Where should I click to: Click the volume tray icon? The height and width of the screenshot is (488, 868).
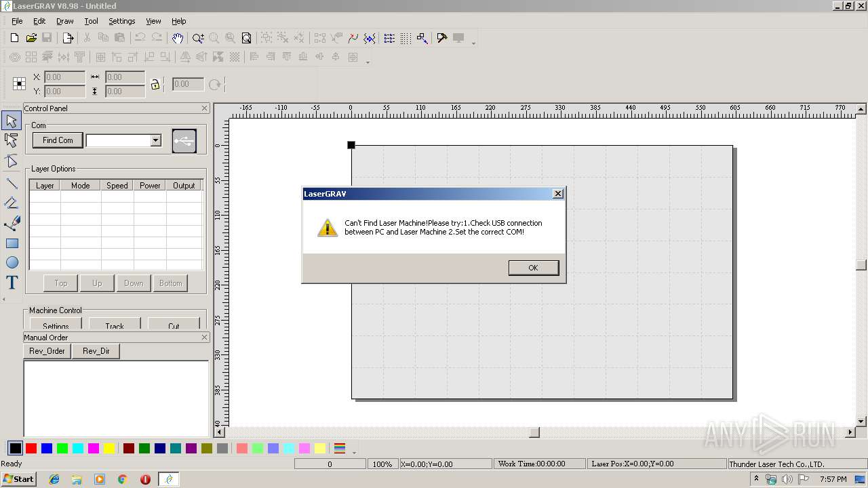click(x=787, y=479)
